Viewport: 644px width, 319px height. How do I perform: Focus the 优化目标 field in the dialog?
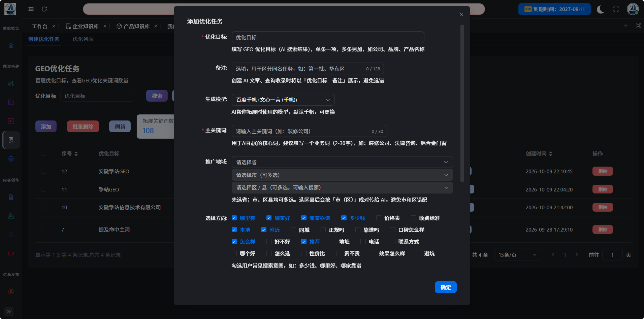coord(328,37)
